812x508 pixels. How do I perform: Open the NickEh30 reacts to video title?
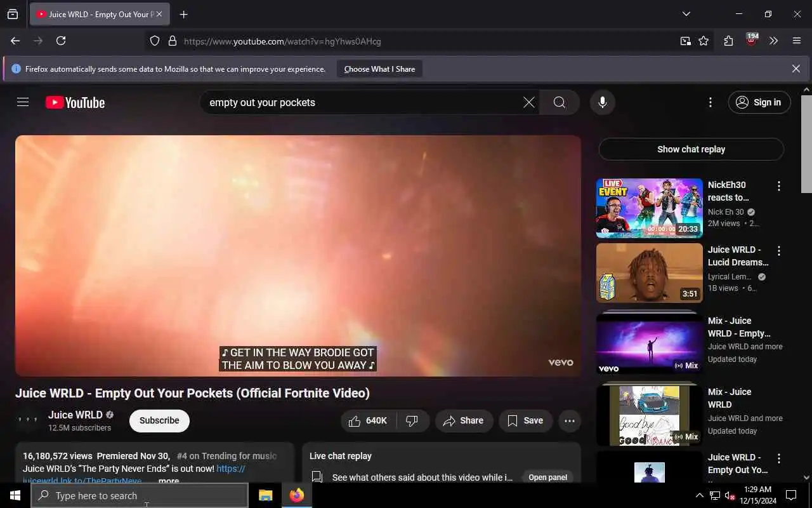click(728, 191)
